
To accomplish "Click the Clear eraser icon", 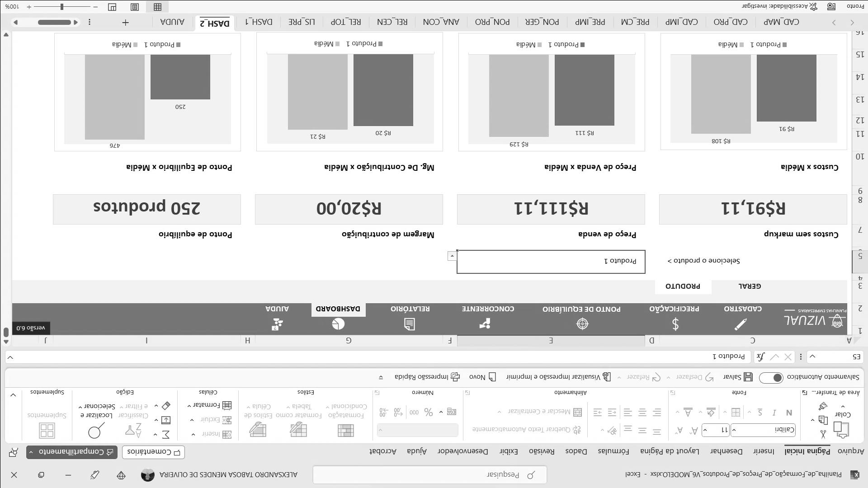I will pos(165,405).
